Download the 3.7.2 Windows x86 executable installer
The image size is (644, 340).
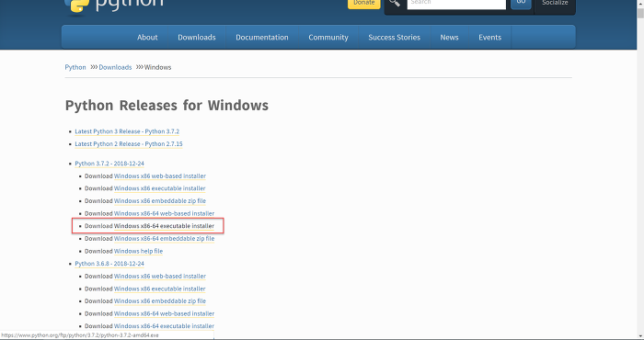(x=159, y=188)
